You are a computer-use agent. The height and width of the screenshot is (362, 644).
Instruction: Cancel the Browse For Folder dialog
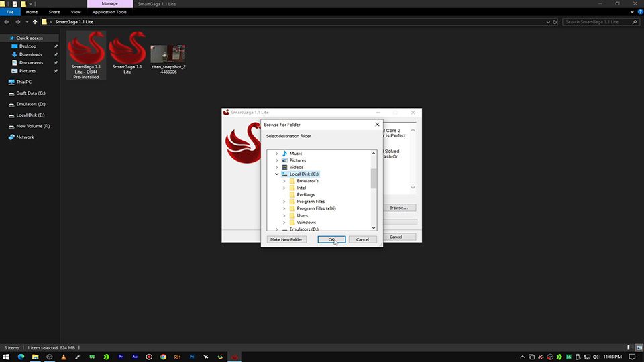(x=362, y=240)
